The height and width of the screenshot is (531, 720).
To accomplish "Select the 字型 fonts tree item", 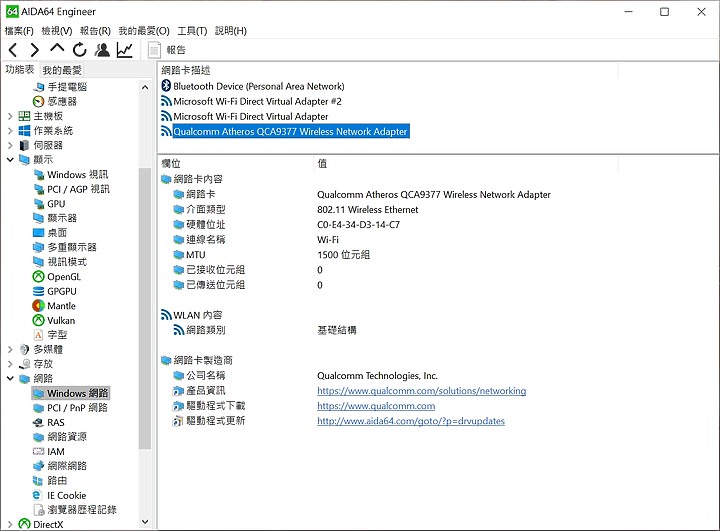I will click(x=50, y=335).
